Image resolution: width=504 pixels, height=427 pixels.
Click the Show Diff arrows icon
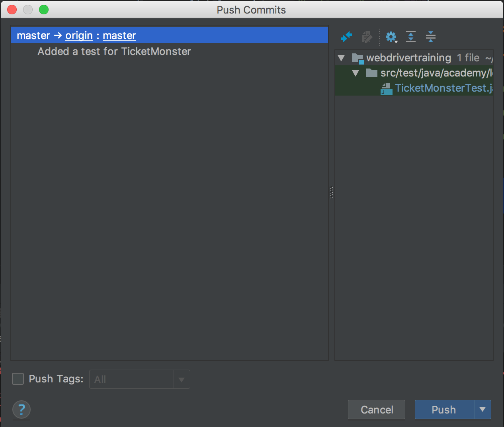point(346,37)
